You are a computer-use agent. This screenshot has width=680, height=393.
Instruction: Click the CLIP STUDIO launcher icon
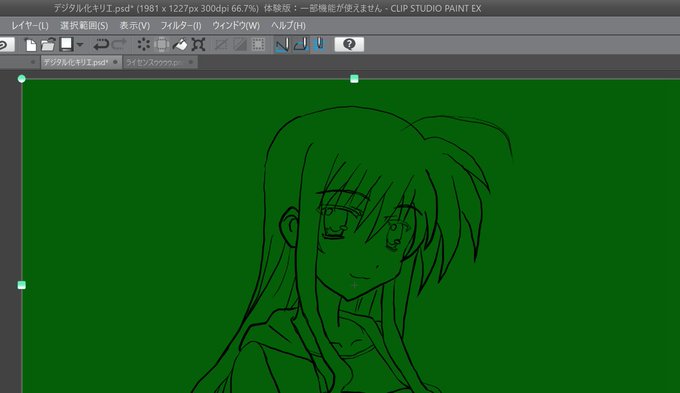click(x=6, y=44)
